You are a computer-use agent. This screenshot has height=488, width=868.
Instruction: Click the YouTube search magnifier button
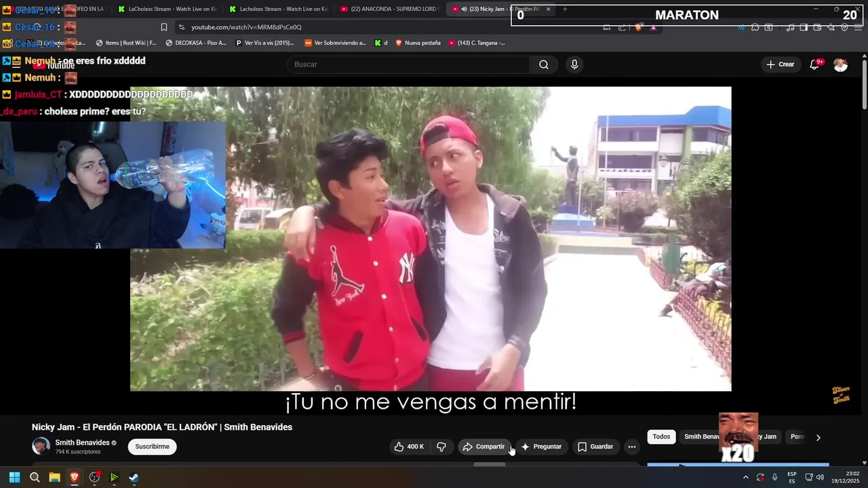click(544, 64)
